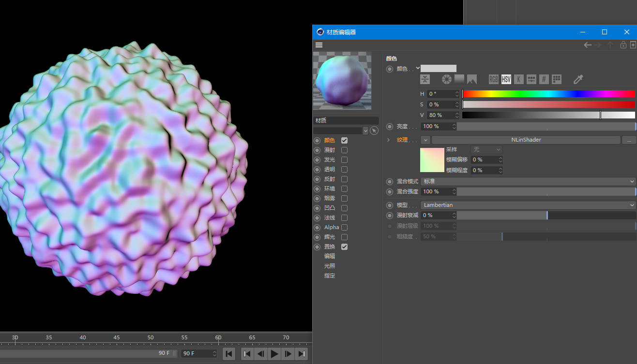Viewport: 637px width, 364px height.
Task: Switch color mode to RGB
Action: point(493,79)
